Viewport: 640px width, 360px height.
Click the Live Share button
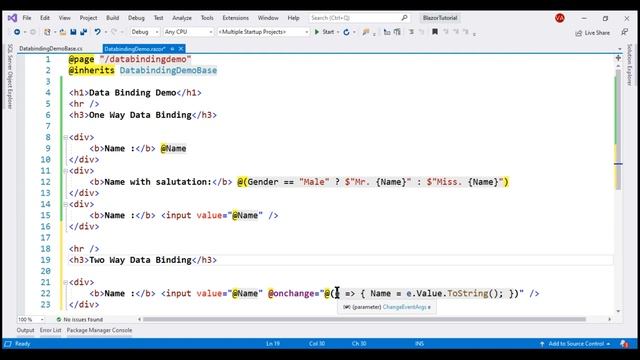593,33
